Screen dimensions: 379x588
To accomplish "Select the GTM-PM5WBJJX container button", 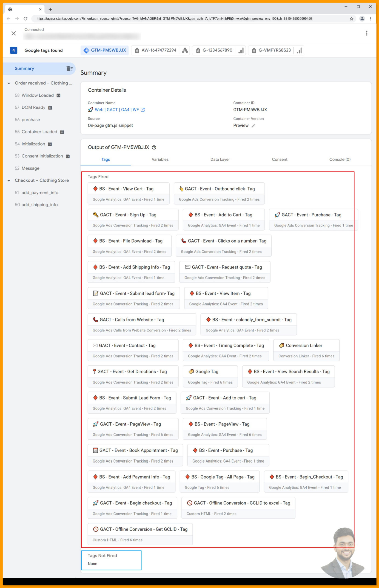I will [105, 50].
